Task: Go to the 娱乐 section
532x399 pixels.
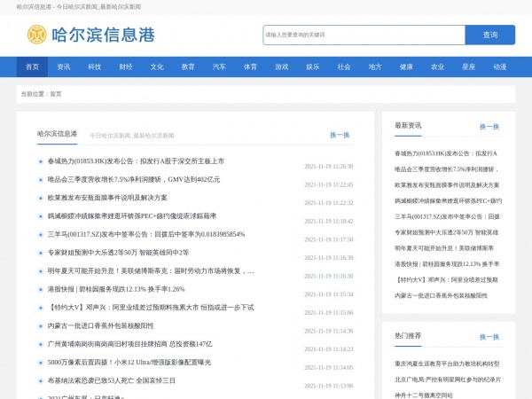Action: (313, 66)
